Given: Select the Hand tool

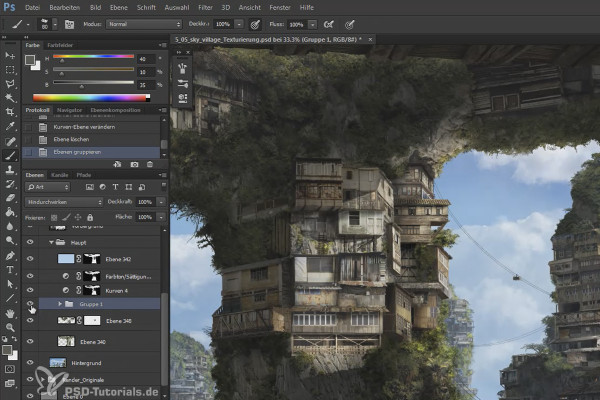Looking at the screenshot, I should (x=10, y=313).
